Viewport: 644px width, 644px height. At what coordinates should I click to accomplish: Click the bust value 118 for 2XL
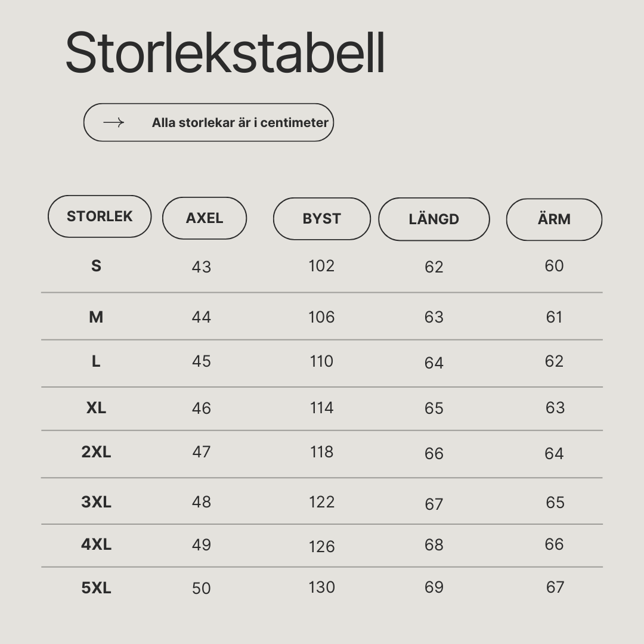pyautogui.click(x=321, y=452)
